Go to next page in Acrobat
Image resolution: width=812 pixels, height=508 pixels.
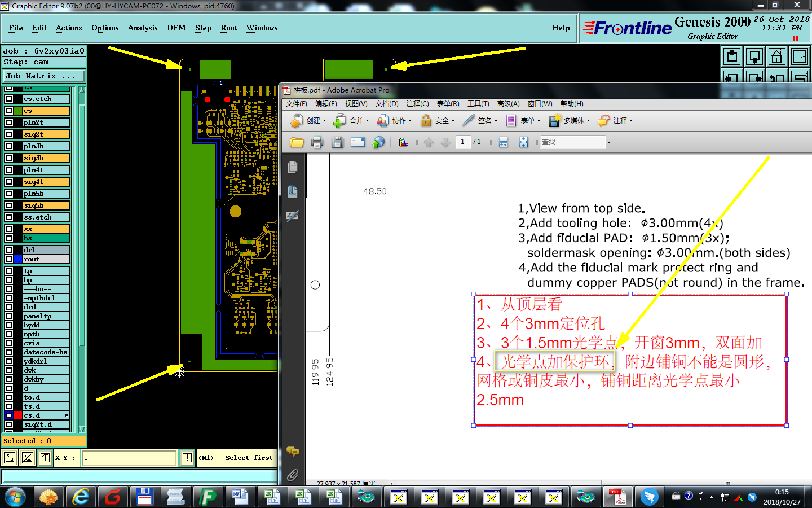pyautogui.click(x=445, y=142)
